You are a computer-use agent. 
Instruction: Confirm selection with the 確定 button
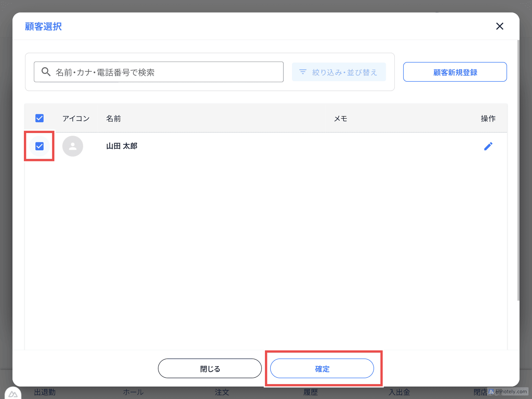coord(322,369)
